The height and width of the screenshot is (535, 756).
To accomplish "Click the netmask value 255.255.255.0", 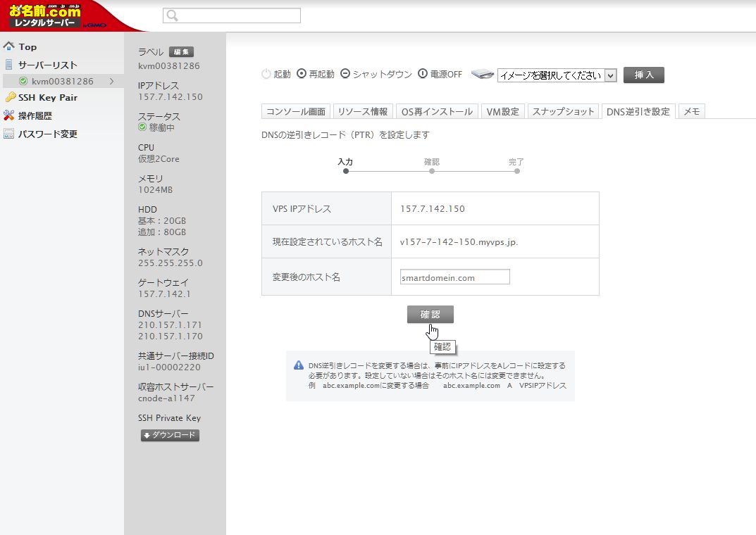I will coord(171,263).
